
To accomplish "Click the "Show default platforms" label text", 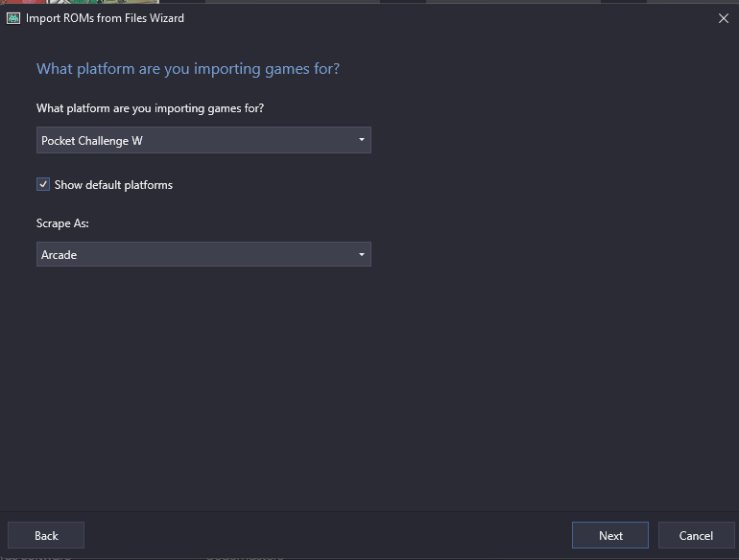I will pos(113,185).
